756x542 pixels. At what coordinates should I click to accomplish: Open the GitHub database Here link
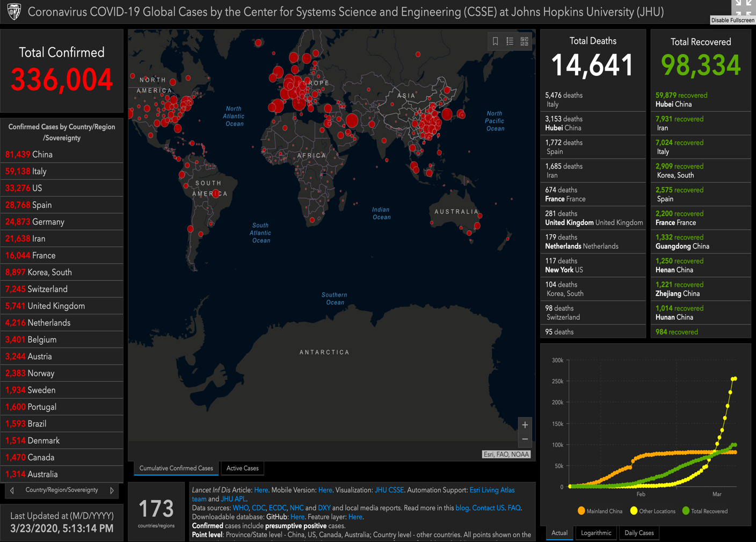(x=297, y=517)
